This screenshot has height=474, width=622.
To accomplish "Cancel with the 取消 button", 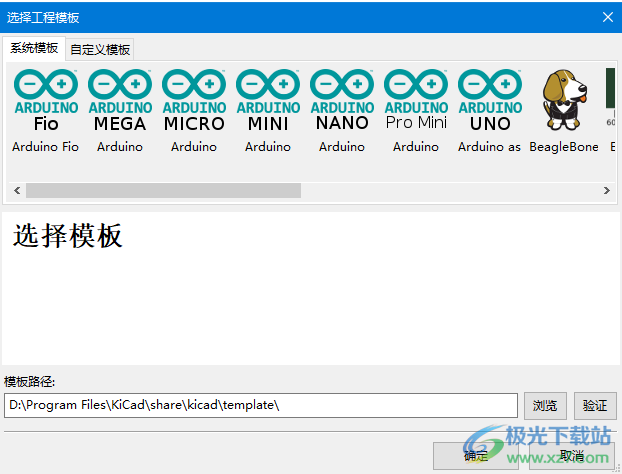I will (x=572, y=456).
